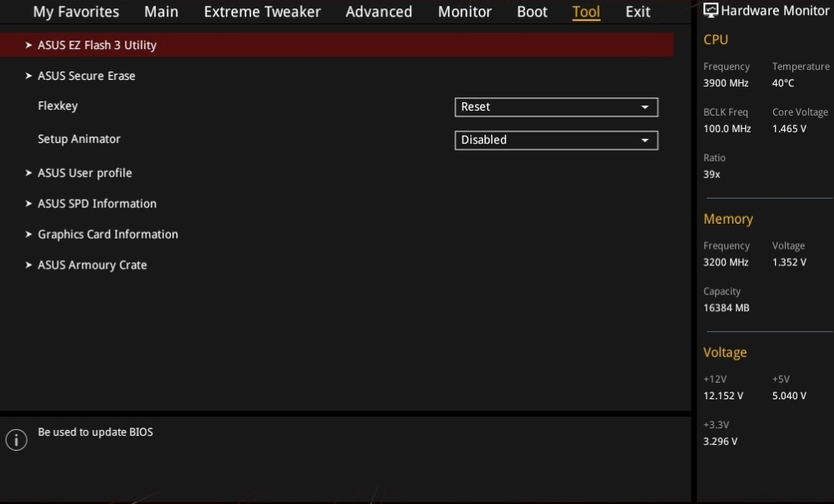
Task: Click the +5V reading 5.040 V
Action: [x=789, y=396]
